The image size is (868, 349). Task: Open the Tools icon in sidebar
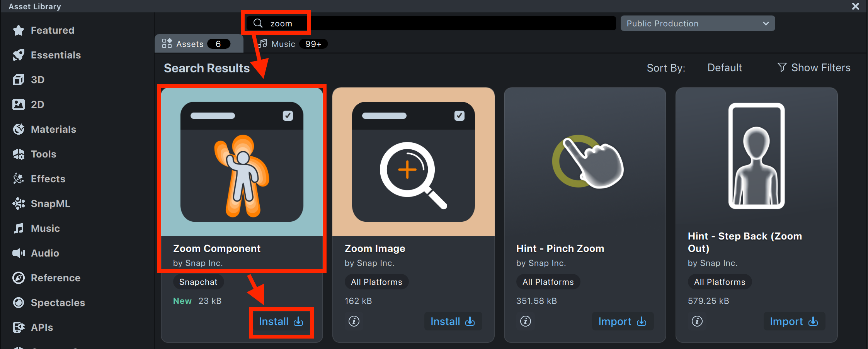[x=19, y=154]
